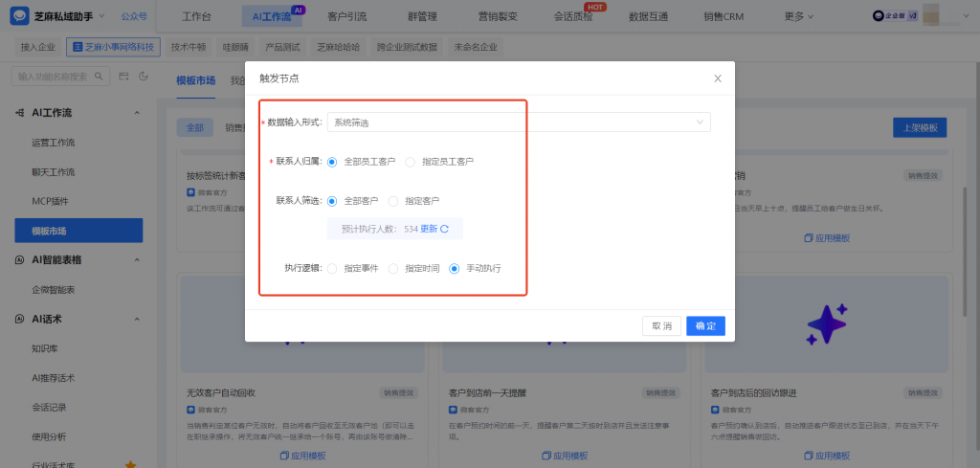Screen dimensions: 980x468
Task: Switch to 产品测试 enterprise tab
Action: [x=282, y=47]
